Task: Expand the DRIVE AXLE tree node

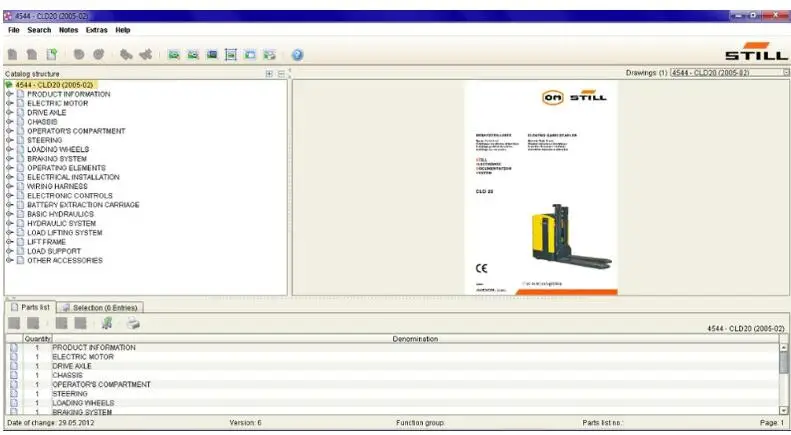Action: point(10,113)
